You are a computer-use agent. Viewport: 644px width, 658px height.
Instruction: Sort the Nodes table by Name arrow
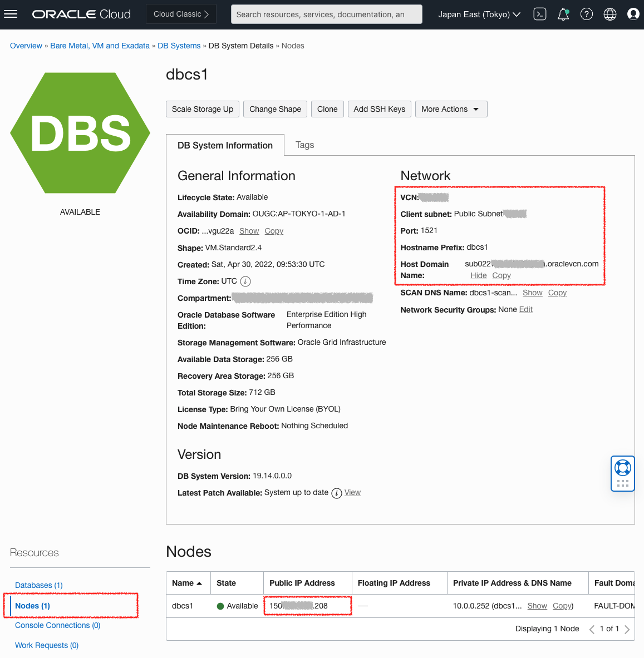199,583
